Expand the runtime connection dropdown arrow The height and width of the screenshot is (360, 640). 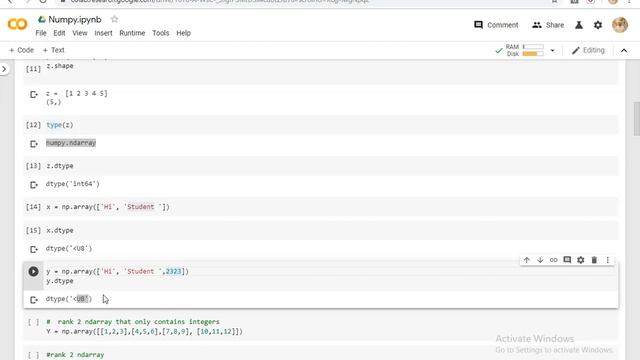552,51
